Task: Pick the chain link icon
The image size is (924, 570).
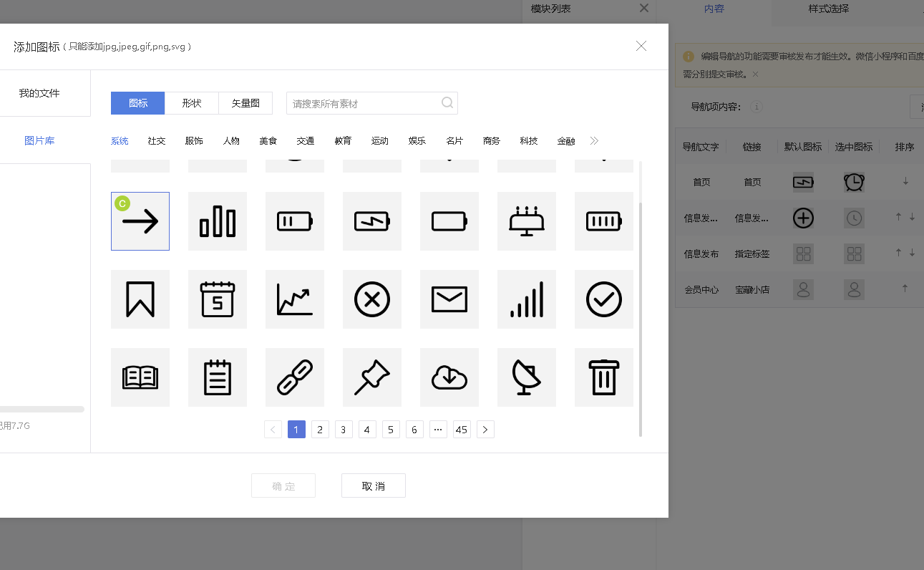Action: tap(295, 377)
